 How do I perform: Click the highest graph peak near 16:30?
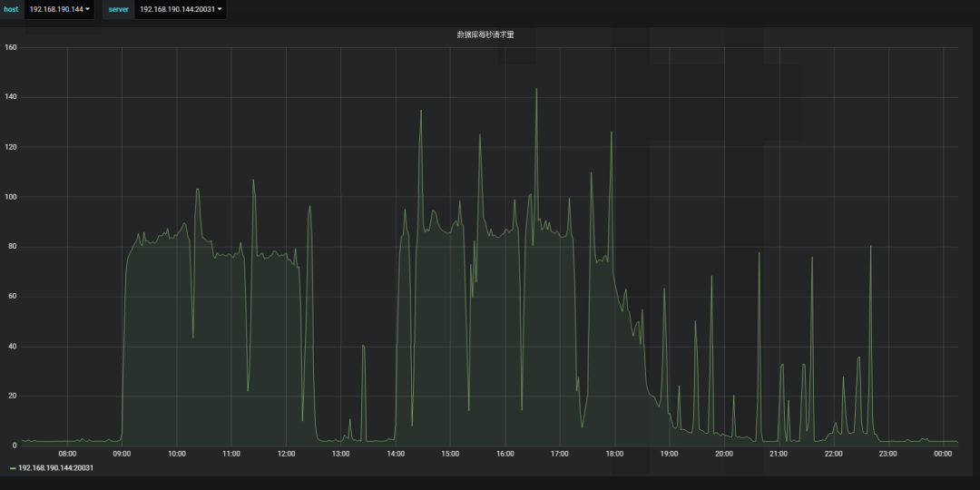[x=536, y=90]
